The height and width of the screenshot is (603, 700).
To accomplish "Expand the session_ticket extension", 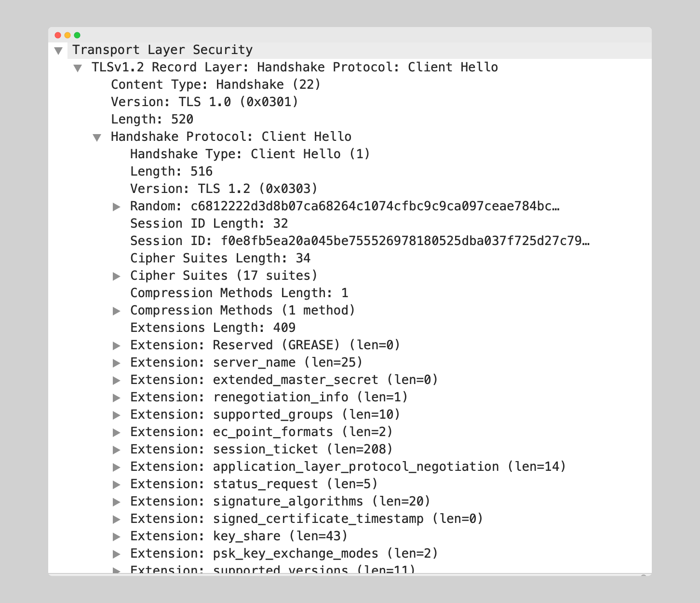I will coord(117,450).
